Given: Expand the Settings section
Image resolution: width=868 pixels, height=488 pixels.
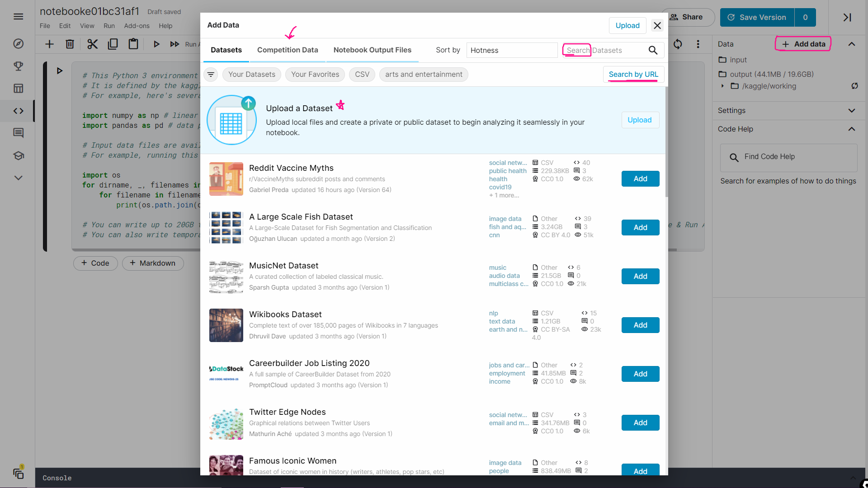Looking at the screenshot, I should (x=789, y=110).
